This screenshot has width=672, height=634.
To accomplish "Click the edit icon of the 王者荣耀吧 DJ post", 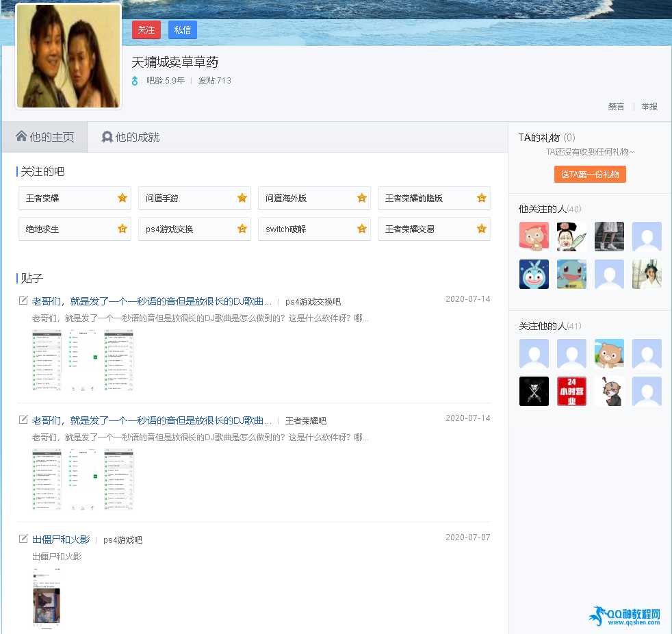I will point(23,420).
